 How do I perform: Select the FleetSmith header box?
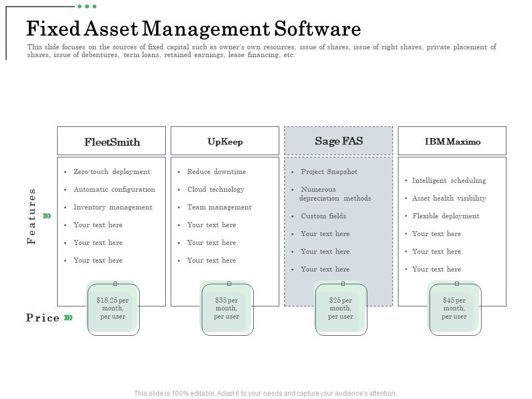click(x=111, y=141)
